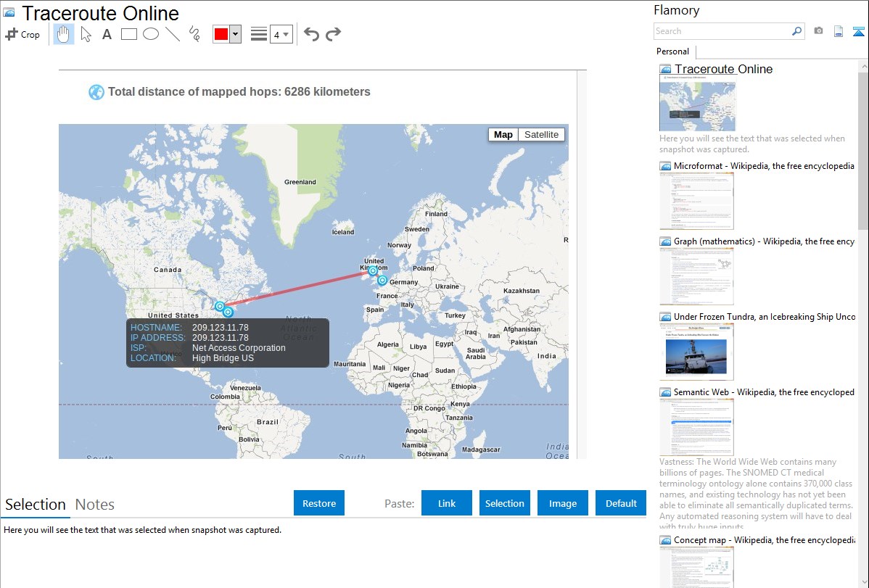869x588 pixels.
Task: Click the Restore button
Action: [319, 503]
